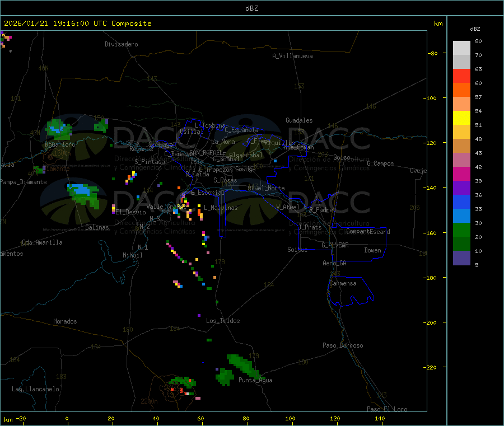Click the Guadales location label
The image size is (504, 426).
click(x=299, y=120)
